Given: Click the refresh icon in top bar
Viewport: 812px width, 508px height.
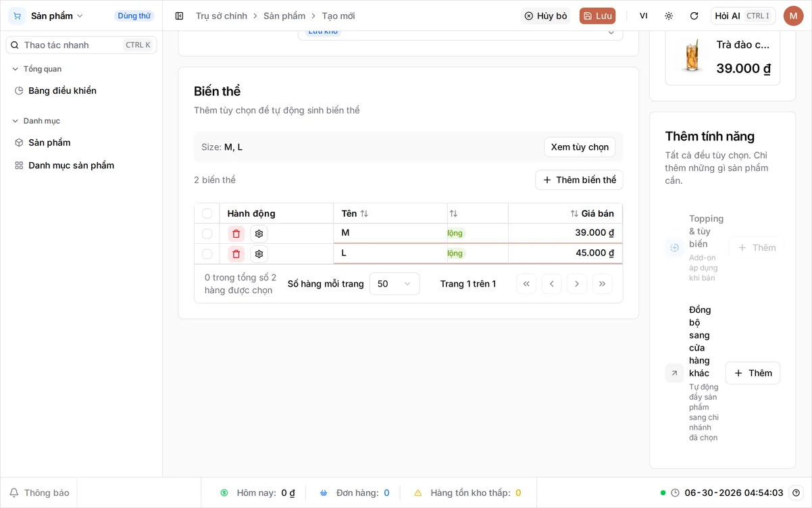Looking at the screenshot, I should (x=694, y=16).
